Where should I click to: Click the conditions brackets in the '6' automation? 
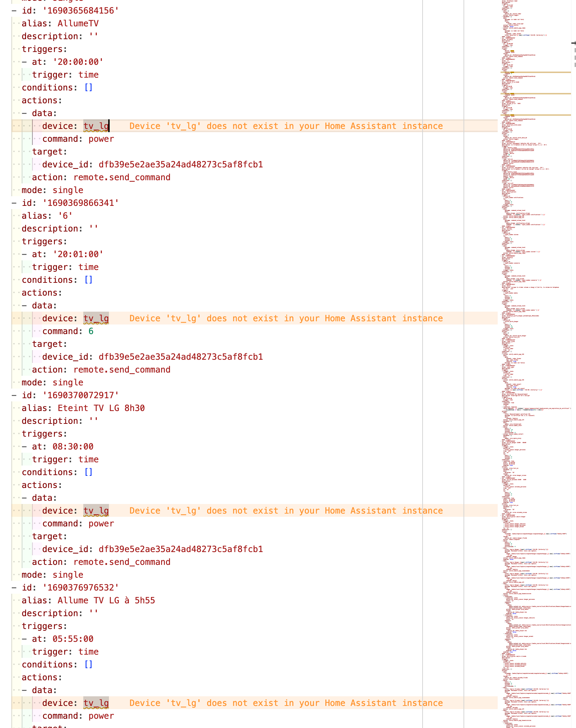pos(88,280)
